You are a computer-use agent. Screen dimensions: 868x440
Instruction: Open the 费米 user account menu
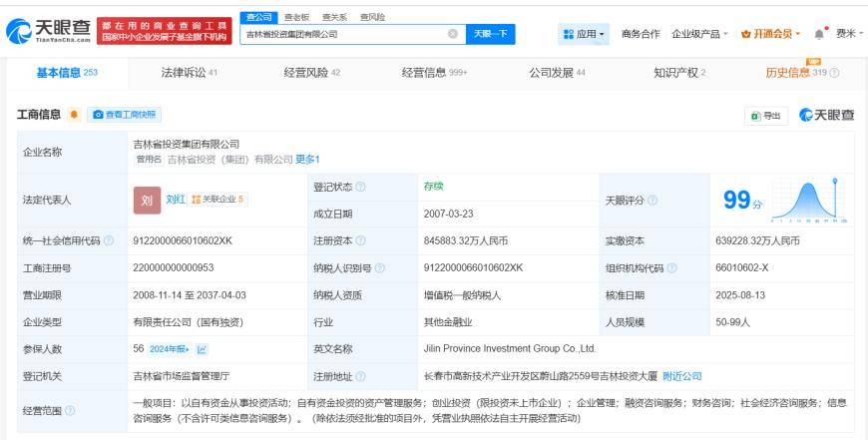tap(849, 34)
